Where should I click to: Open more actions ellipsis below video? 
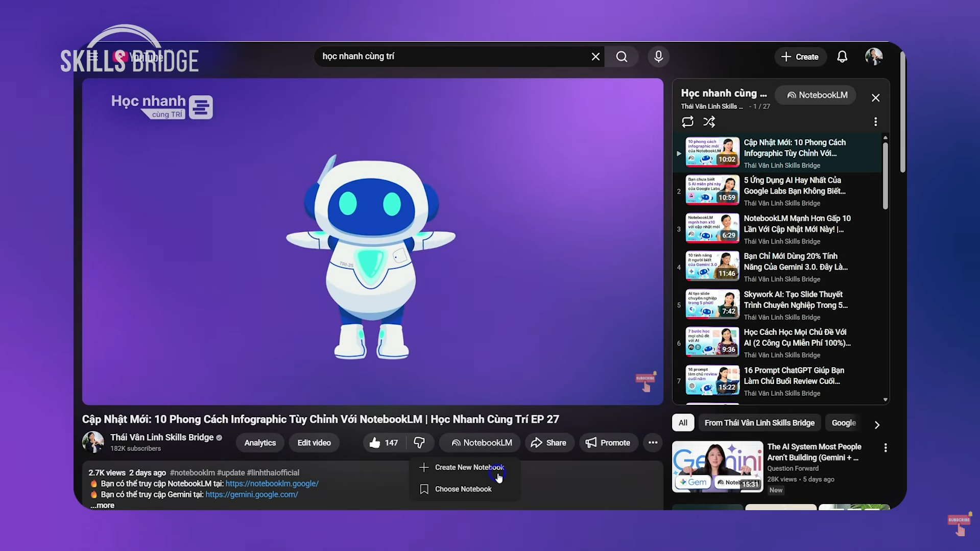[x=653, y=443]
